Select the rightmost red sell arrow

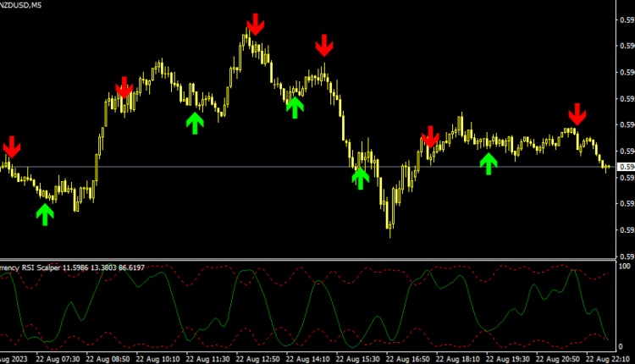click(577, 114)
